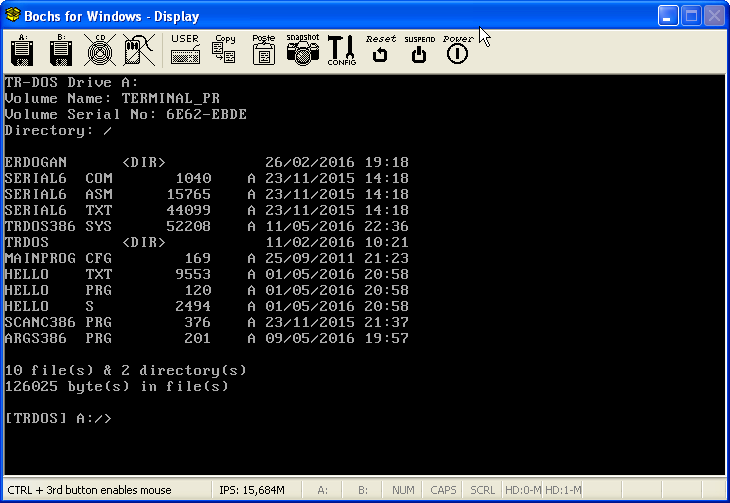Image resolution: width=730 pixels, height=503 pixels.
Task: Click the 'TR-DOS Drive A:' header line
Action: click(71, 82)
